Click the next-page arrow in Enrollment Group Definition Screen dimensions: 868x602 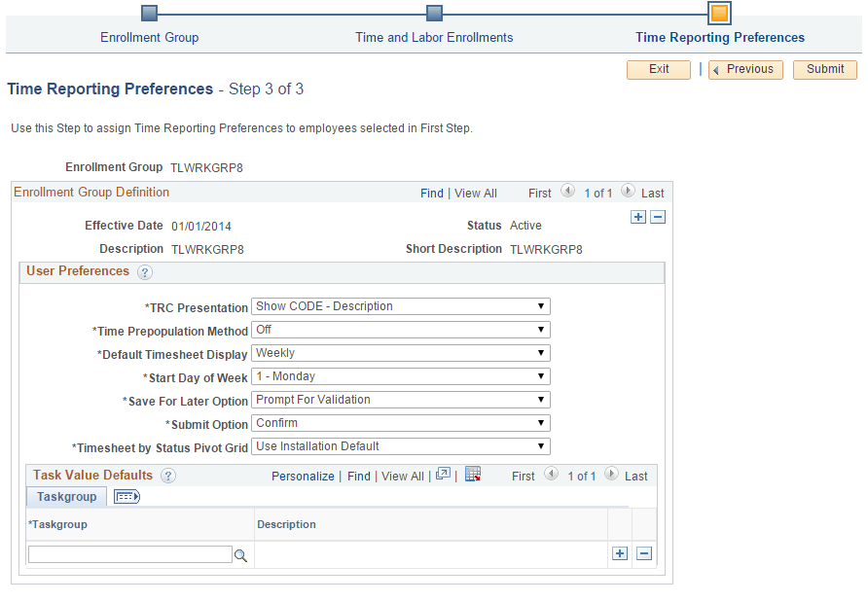pos(628,193)
